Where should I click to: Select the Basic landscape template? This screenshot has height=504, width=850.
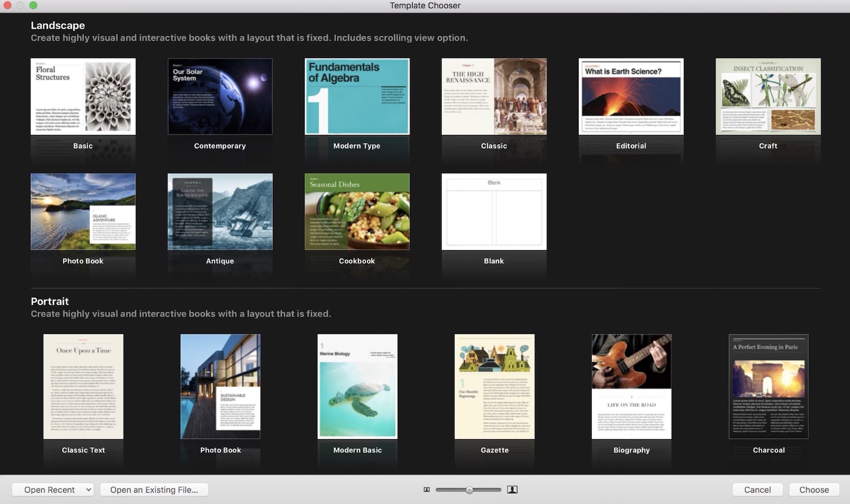tap(83, 97)
